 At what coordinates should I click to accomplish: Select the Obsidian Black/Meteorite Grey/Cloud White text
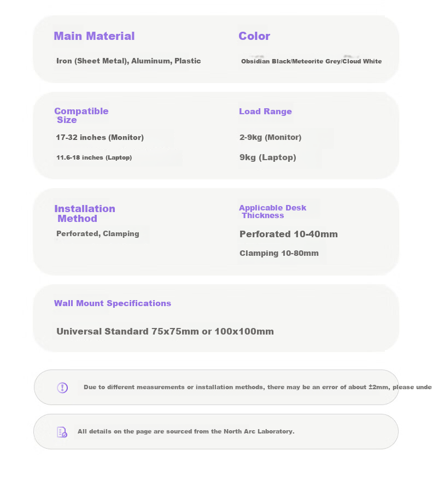pyautogui.click(x=312, y=61)
